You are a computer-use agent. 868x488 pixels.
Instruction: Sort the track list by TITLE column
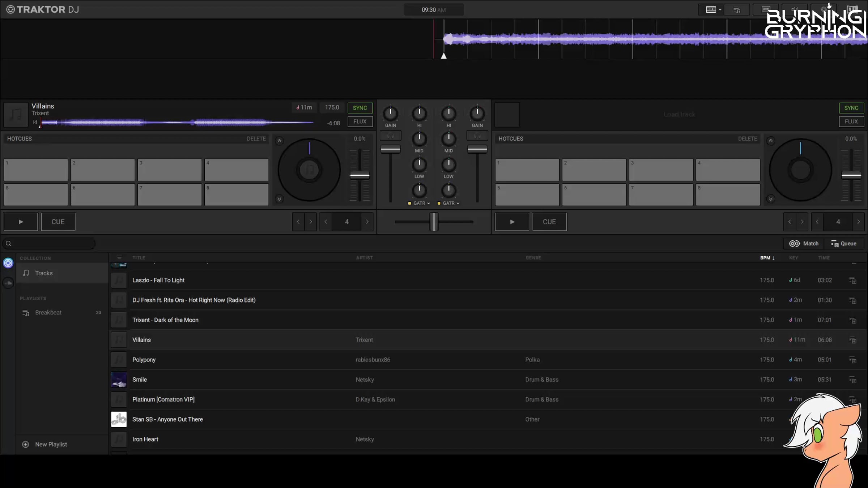[x=139, y=258]
